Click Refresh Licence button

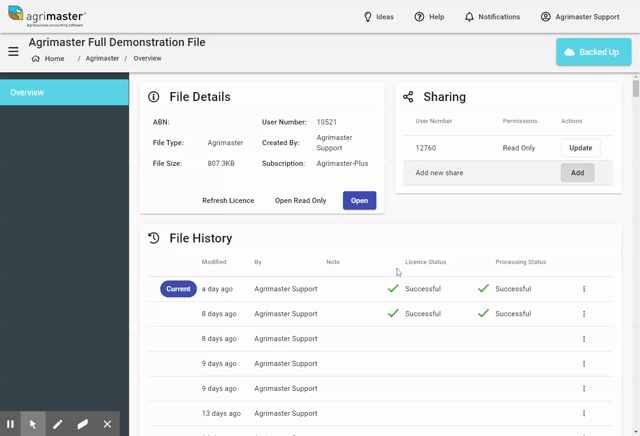pyautogui.click(x=228, y=200)
